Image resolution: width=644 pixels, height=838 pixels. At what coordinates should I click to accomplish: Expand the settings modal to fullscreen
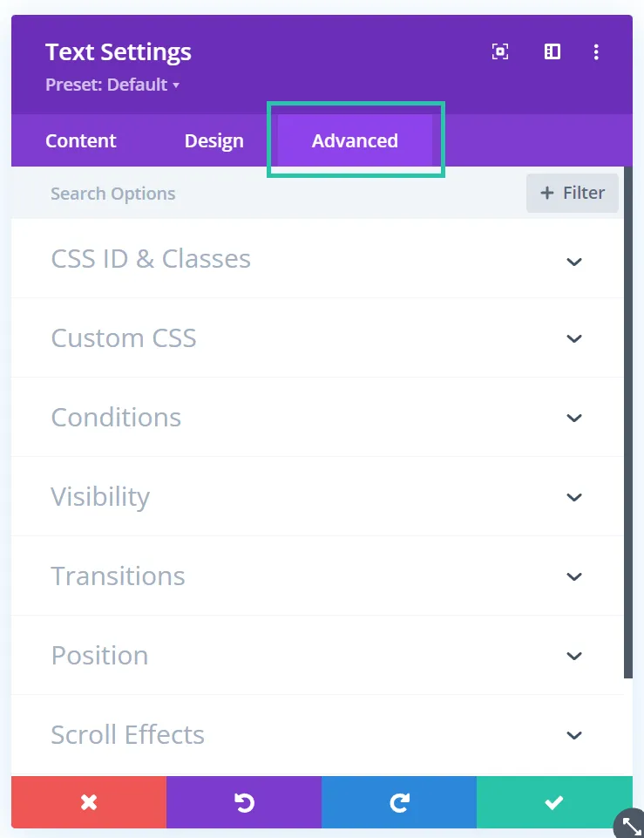[x=499, y=51]
